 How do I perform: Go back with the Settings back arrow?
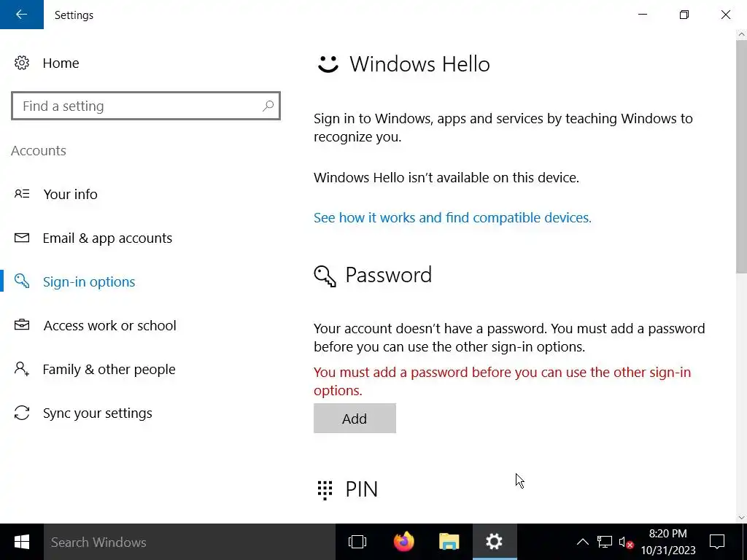point(21,15)
